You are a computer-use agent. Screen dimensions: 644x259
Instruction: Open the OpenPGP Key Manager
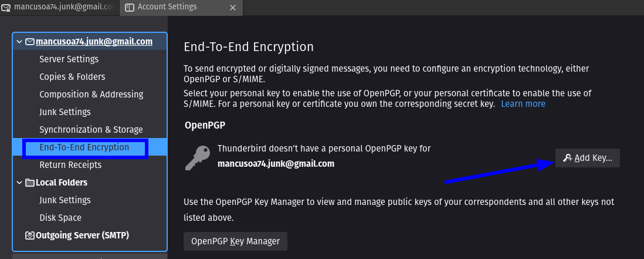235,241
